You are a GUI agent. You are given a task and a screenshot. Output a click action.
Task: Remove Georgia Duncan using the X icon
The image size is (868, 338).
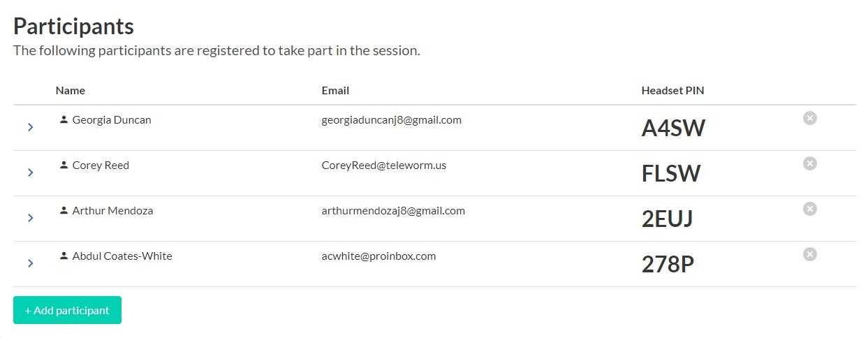click(x=809, y=118)
